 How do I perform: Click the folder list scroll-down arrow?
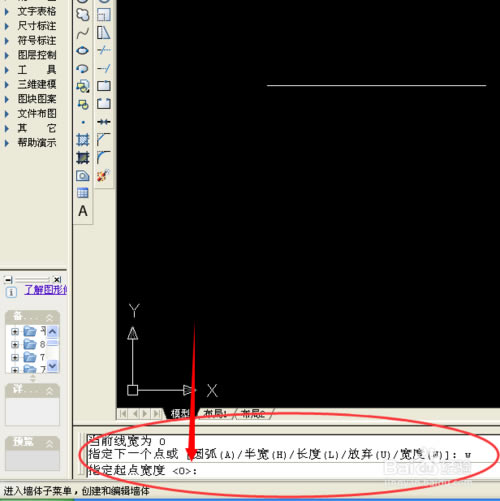pos(53,366)
